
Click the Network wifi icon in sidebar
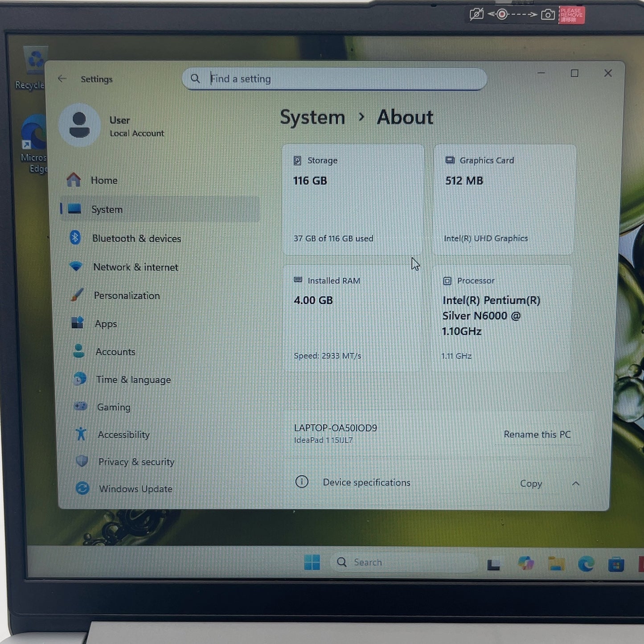pos(76,267)
